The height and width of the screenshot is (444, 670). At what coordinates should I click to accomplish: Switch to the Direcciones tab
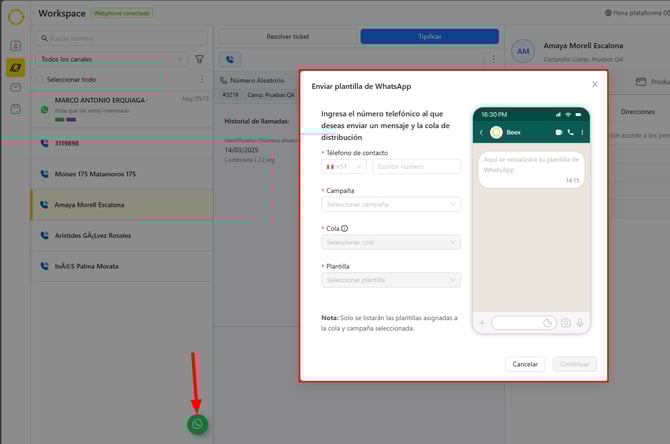coord(638,112)
